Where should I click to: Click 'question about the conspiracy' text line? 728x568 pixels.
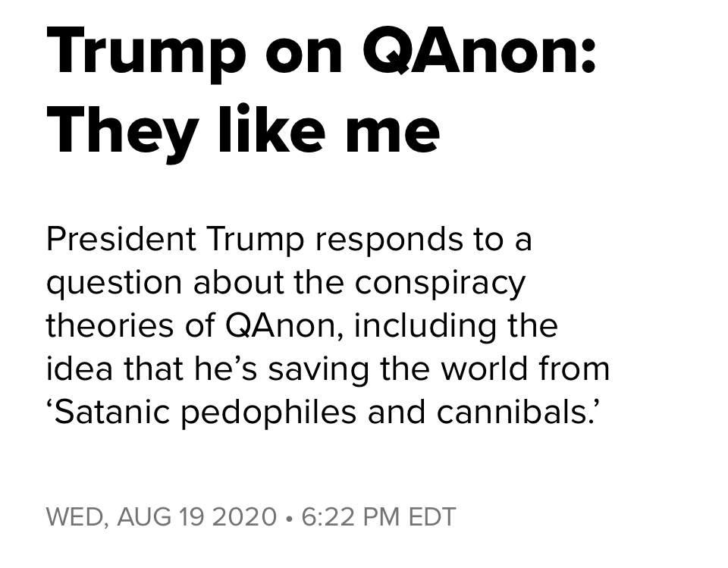pyautogui.click(x=286, y=284)
